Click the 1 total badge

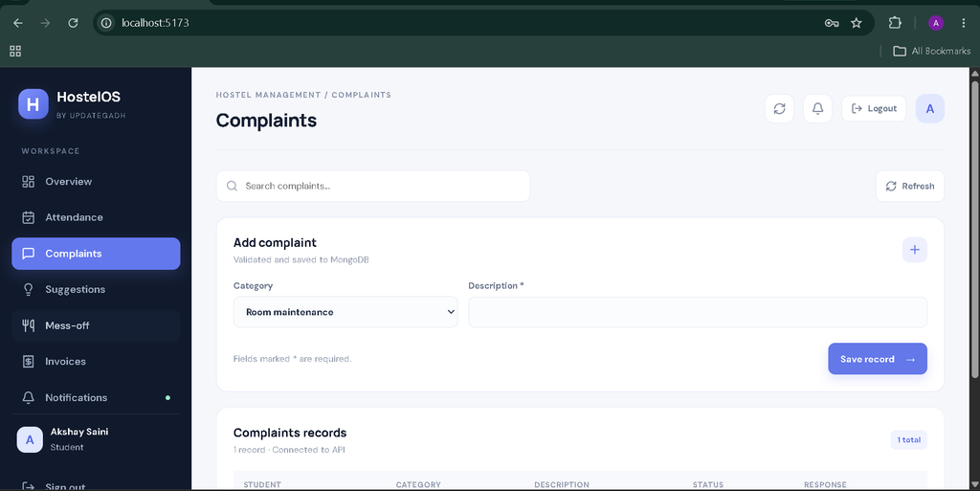point(909,439)
